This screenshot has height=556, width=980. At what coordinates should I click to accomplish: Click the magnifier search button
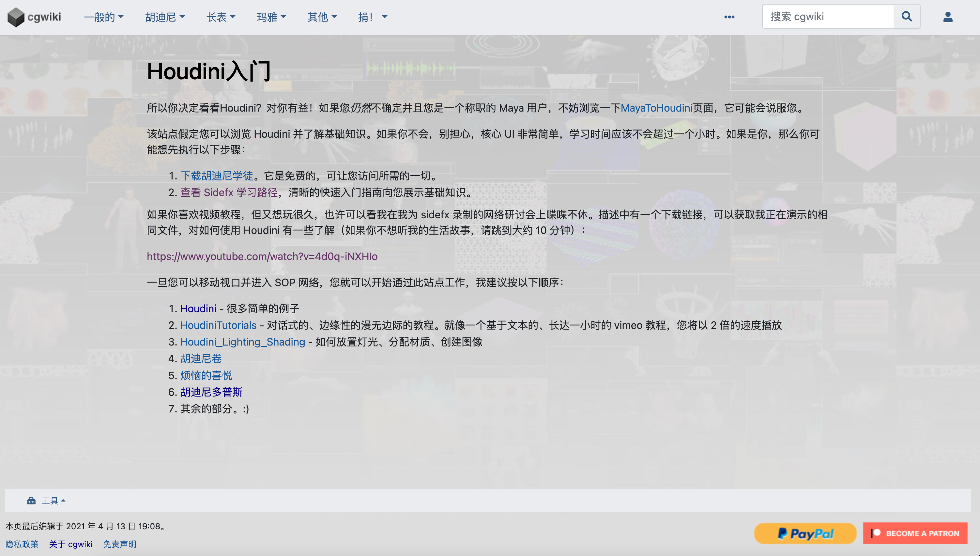click(907, 16)
